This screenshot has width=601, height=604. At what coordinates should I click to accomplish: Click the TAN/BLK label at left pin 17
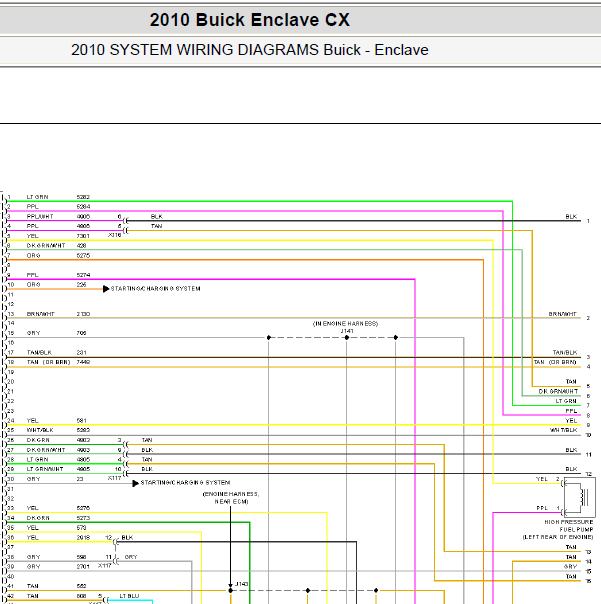pyautogui.click(x=39, y=352)
